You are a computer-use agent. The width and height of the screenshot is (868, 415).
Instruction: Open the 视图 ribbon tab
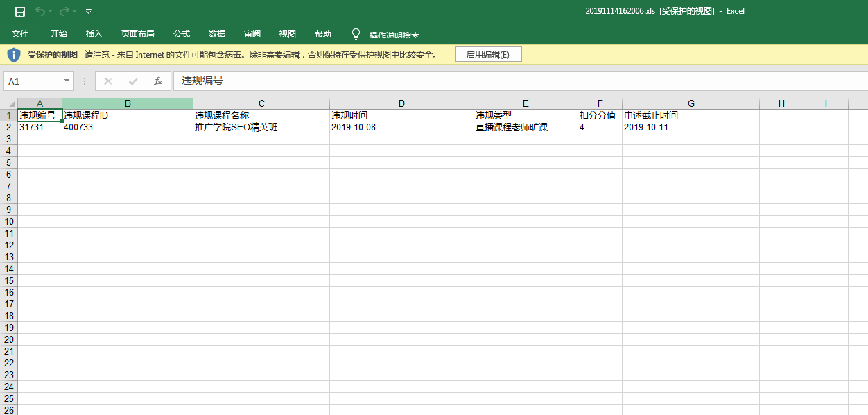tap(287, 34)
